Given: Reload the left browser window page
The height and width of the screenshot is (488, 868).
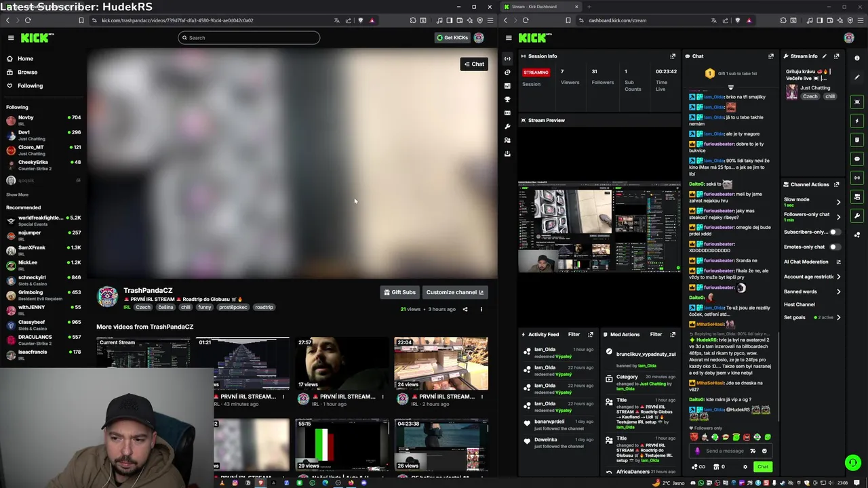Looking at the screenshot, I should tap(28, 20).
